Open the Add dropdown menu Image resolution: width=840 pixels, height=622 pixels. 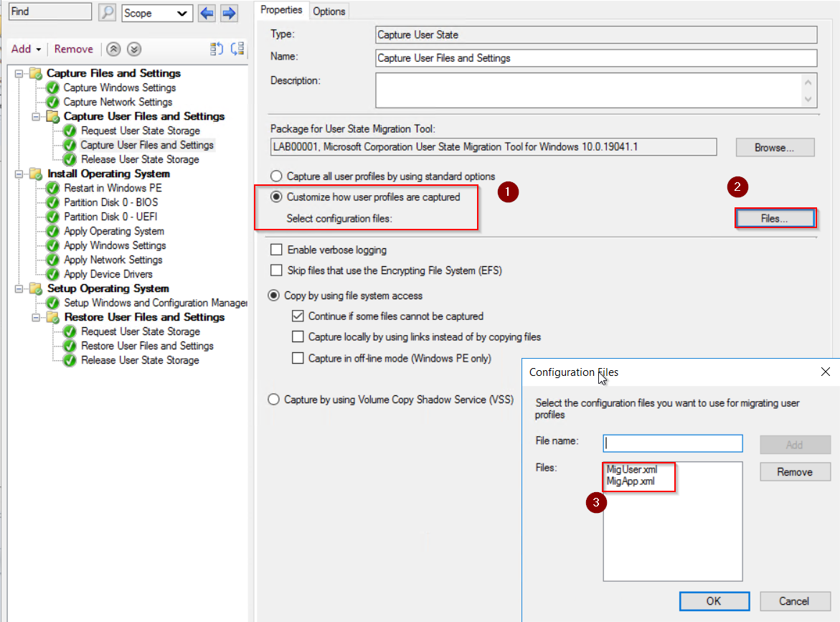(x=26, y=49)
